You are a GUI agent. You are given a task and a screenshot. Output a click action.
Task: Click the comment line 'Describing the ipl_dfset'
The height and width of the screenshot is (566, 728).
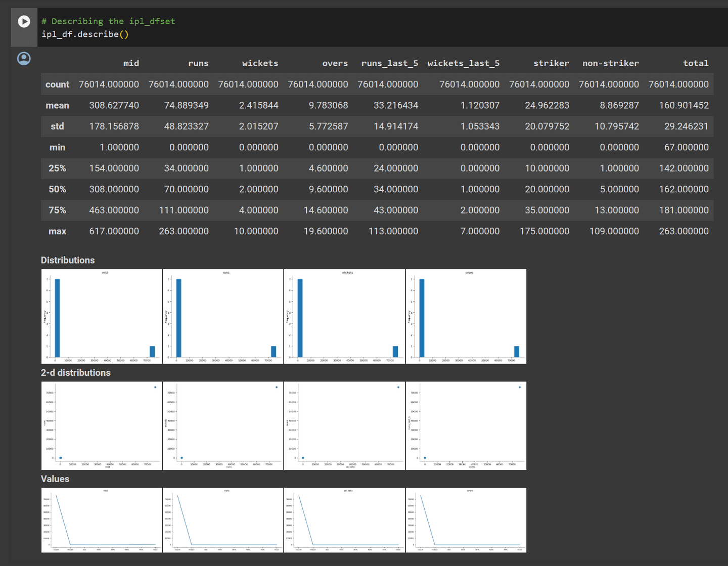(x=108, y=21)
